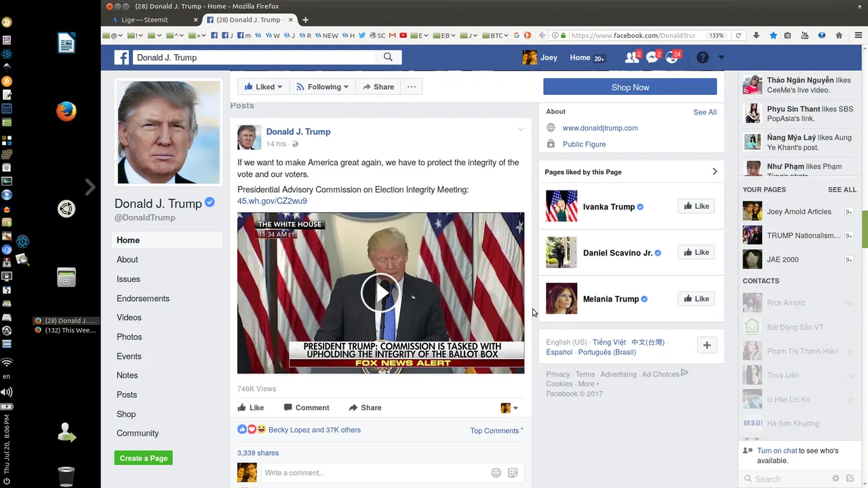Select the About page tab
Screen dimensions: 868x488
point(127,260)
